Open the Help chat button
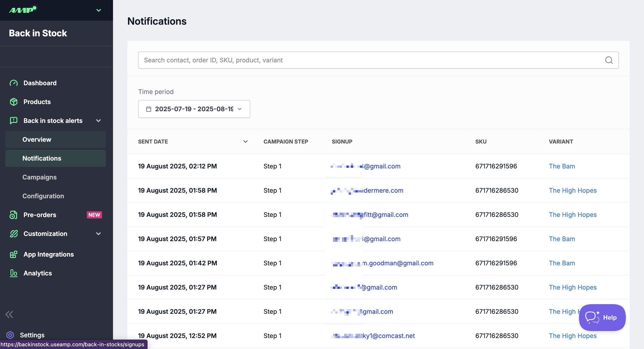The width and height of the screenshot is (644, 349). point(602,318)
